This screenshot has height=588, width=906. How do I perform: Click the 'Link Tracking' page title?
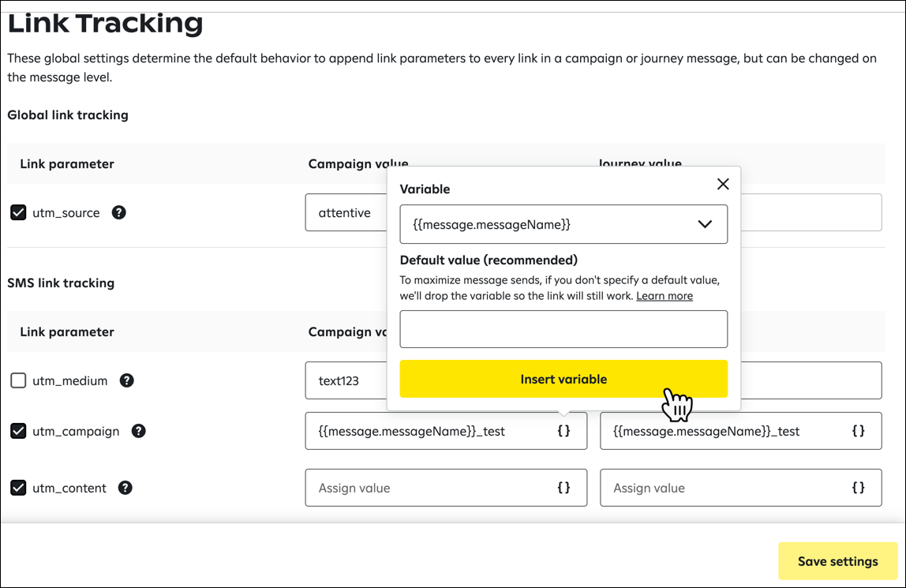point(105,24)
